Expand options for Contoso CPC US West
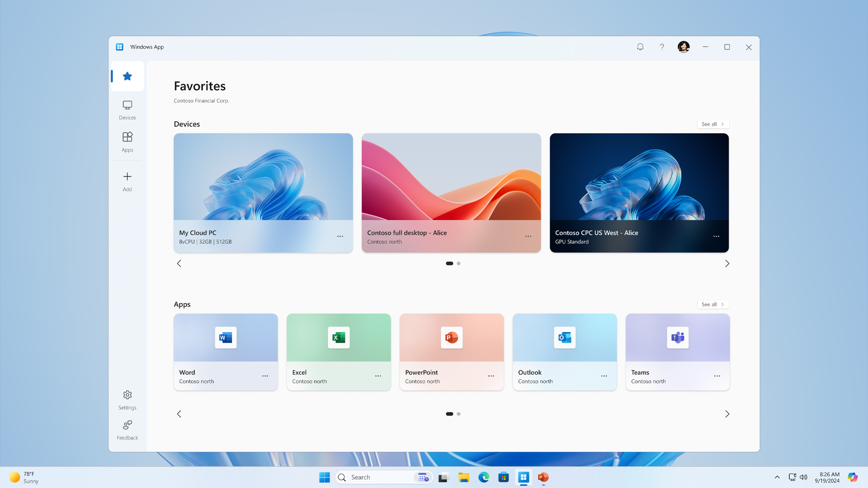This screenshot has width=868, height=488. tap(715, 236)
